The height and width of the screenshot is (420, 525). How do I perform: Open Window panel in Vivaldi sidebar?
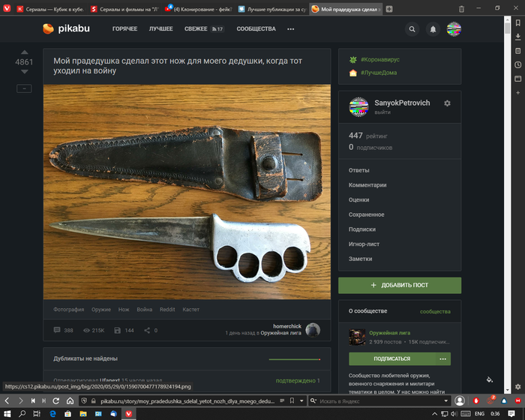click(517, 79)
